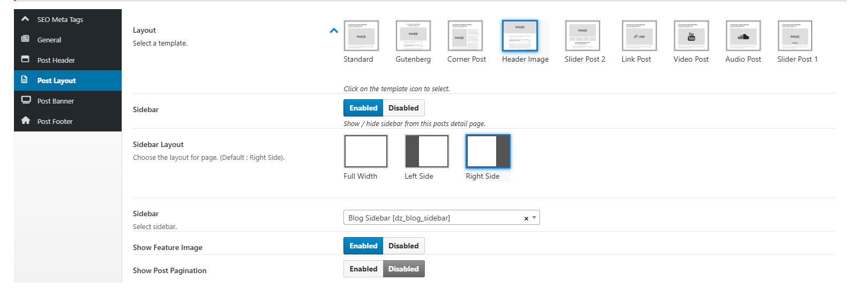The height and width of the screenshot is (294, 868).
Task: Choose Full Width sidebar layout
Action: coord(365,151)
